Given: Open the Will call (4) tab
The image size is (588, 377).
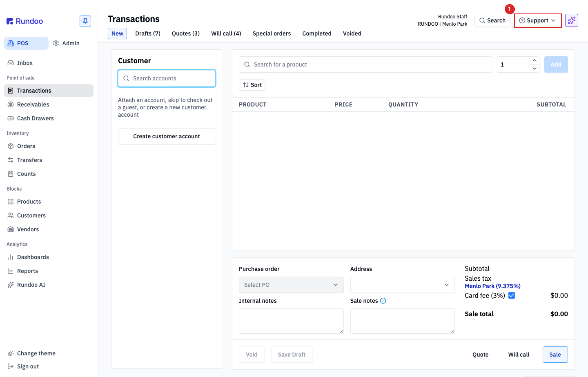Looking at the screenshot, I should point(226,33).
